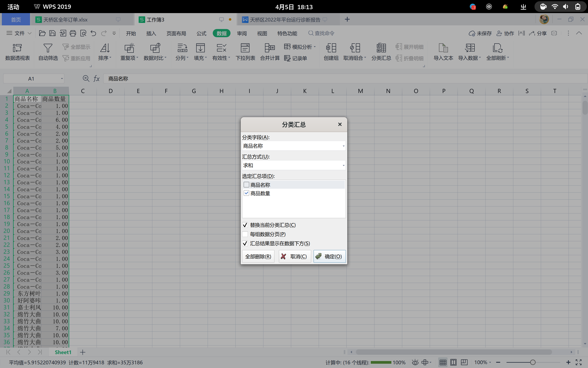Open the 数据对比 data compare tool
This screenshot has width=588, height=368.
(x=155, y=52)
